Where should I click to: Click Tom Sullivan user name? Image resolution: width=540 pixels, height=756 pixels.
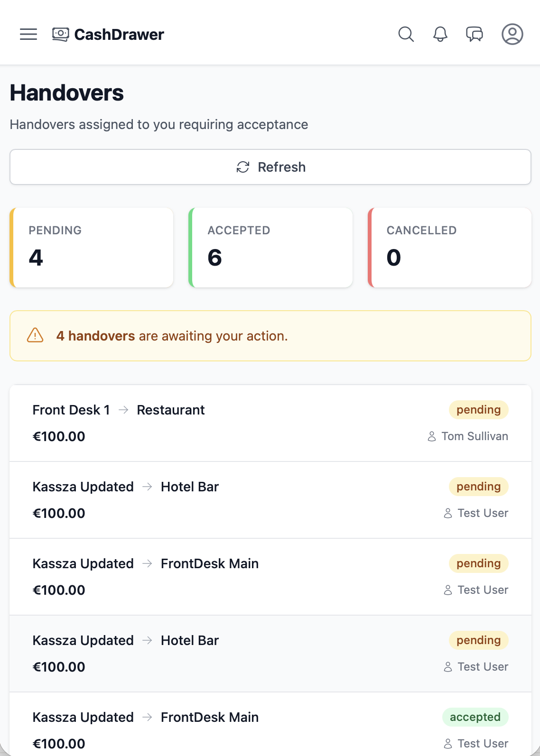475,436
